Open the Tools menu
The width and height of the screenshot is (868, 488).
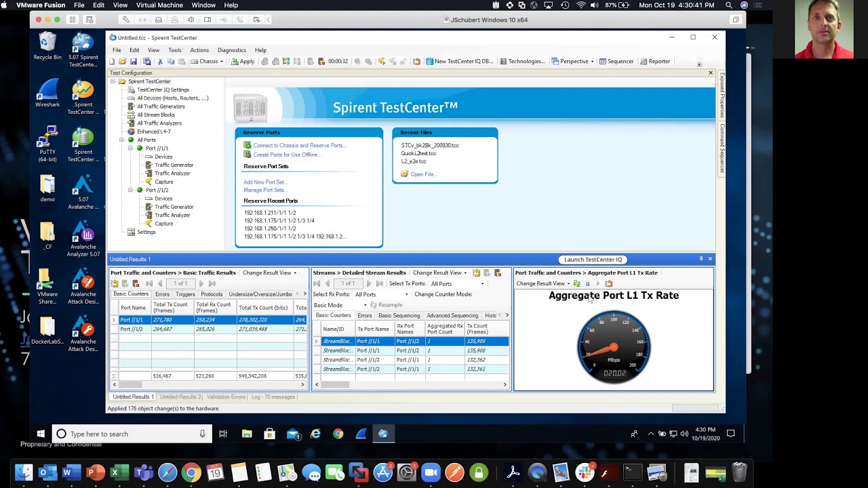[x=174, y=50]
